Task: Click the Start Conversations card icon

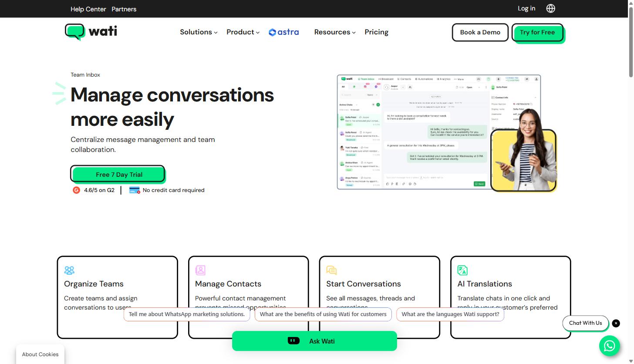Action: point(331,270)
